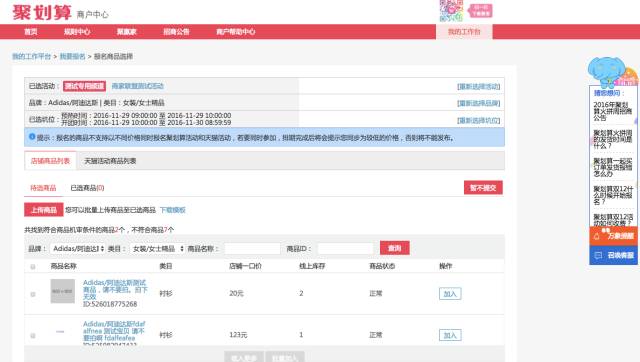The width and height of the screenshot is (640, 362).
Task: Open the 我的工作台 tab in the nav bar
Action: [x=464, y=32]
